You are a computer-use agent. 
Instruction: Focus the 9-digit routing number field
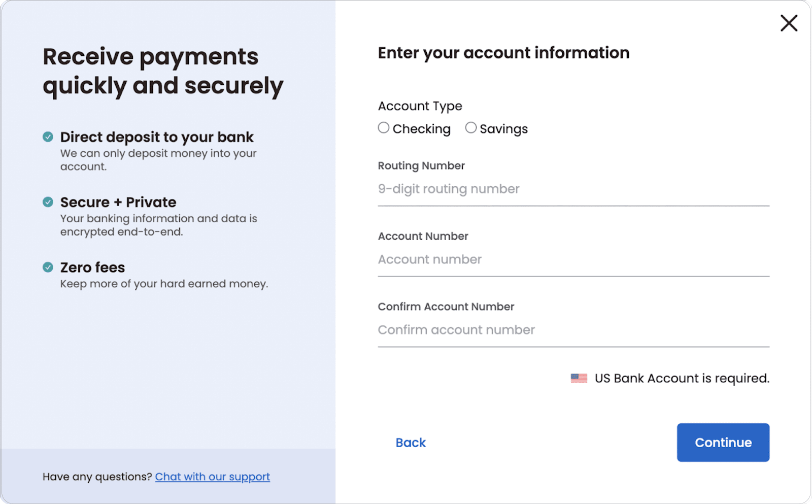573,189
